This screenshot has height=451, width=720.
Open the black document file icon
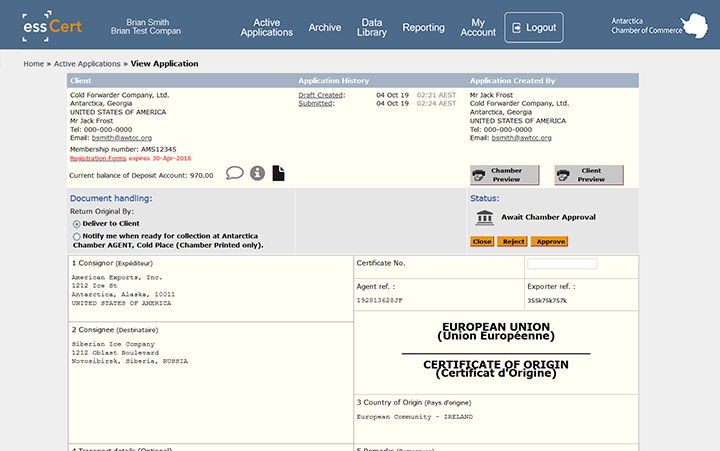pos(279,173)
